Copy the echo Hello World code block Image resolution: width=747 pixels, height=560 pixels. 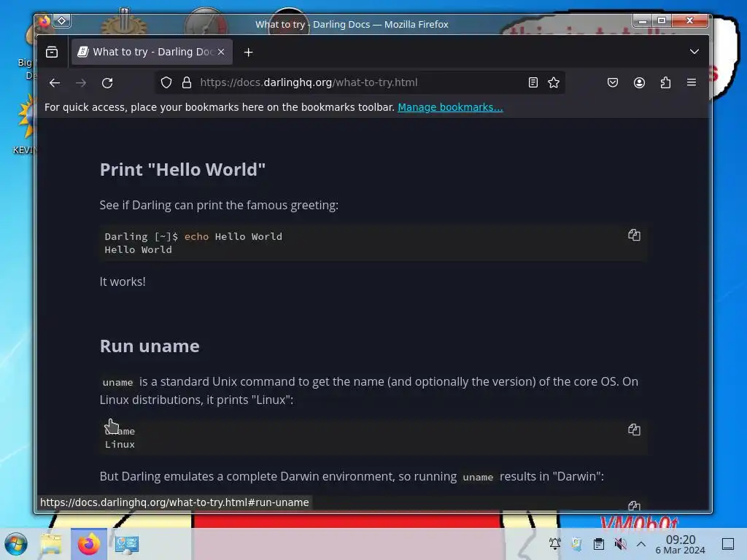tap(634, 235)
